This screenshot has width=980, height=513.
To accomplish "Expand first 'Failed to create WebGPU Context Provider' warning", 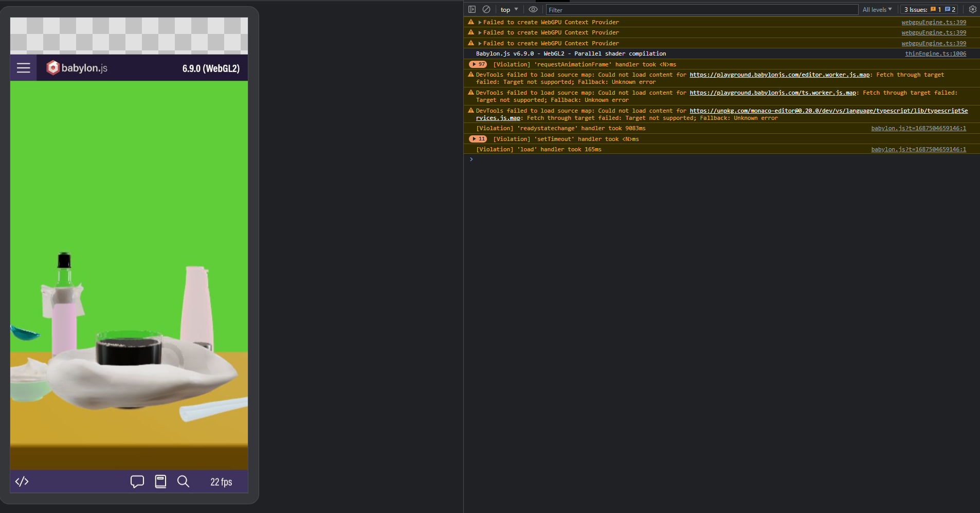I will pyautogui.click(x=480, y=22).
